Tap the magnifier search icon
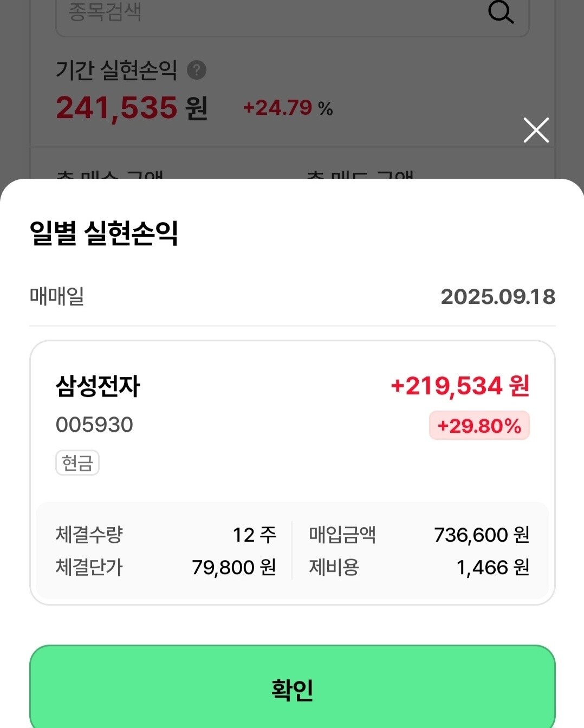Image resolution: width=584 pixels, height=728 pixels. [501, 12]
